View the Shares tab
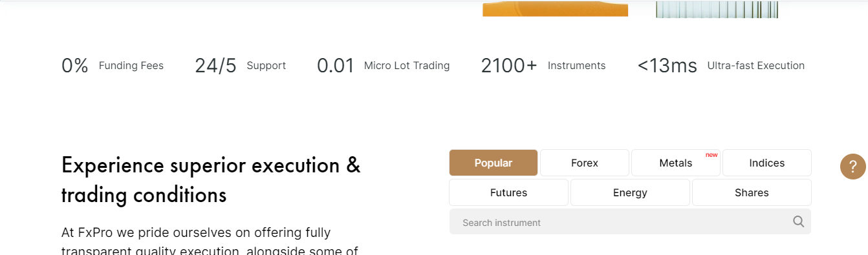 click(752, 192)
